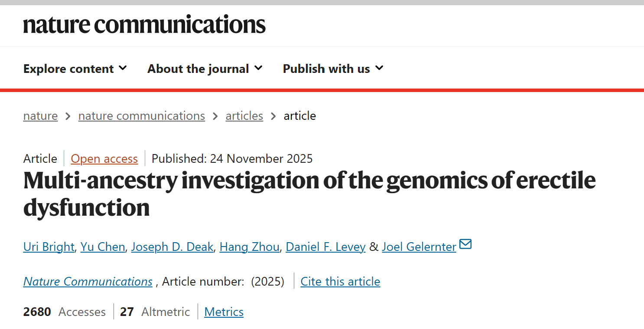The height and width of the screenshot is (329, 644).
Task: Open Daniel F. Levey author link
Action: (x=325, y=247)
